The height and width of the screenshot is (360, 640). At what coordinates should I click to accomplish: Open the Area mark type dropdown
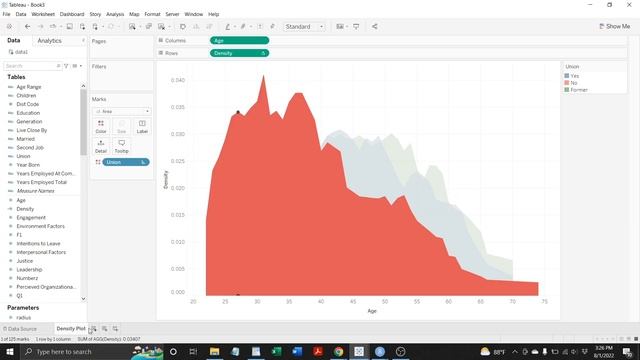[x=122, y=111]
